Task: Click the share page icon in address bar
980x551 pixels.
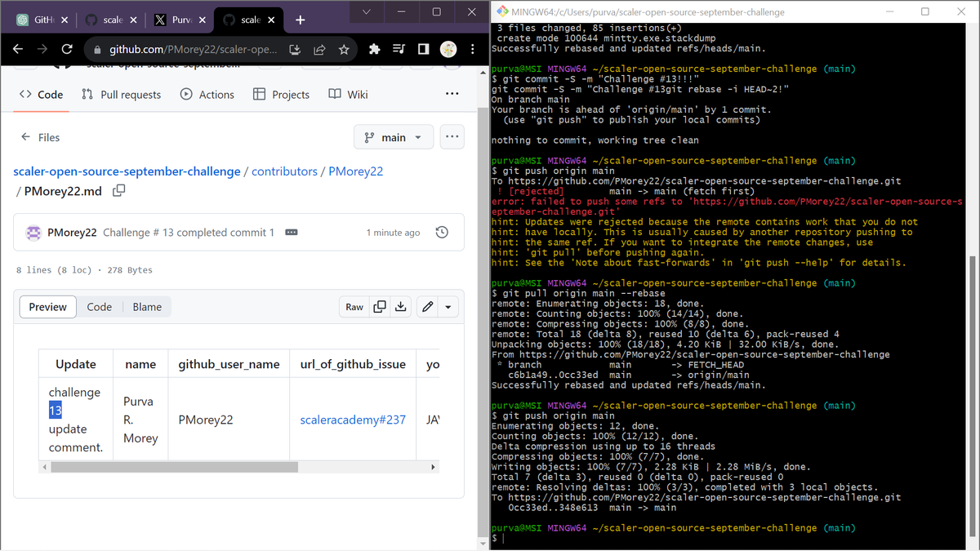Action: click(319, 50)
